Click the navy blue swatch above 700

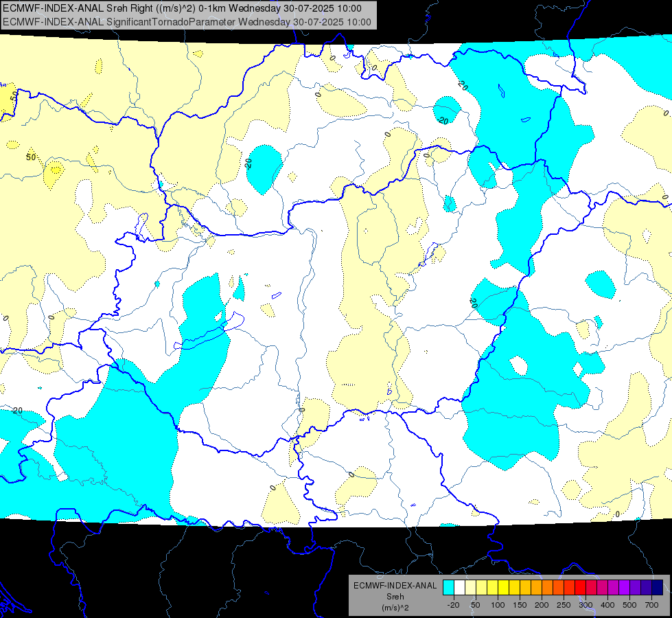coord(658,587)
